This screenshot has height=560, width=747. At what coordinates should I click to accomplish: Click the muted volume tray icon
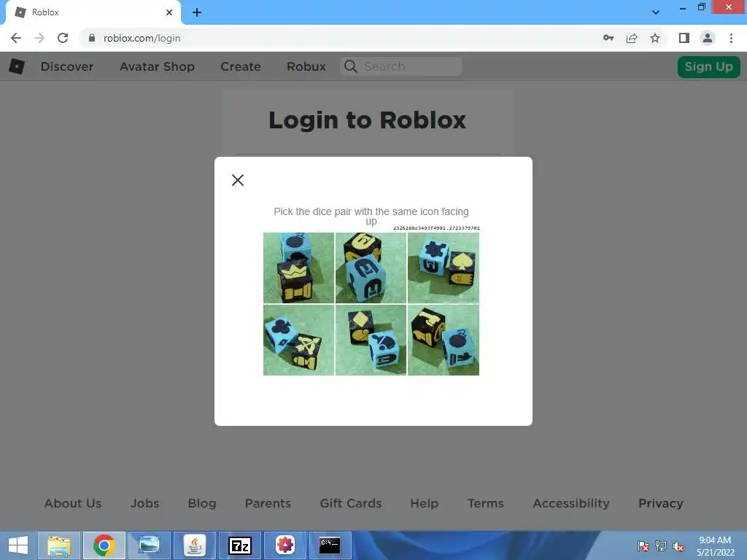coord(678,546)
